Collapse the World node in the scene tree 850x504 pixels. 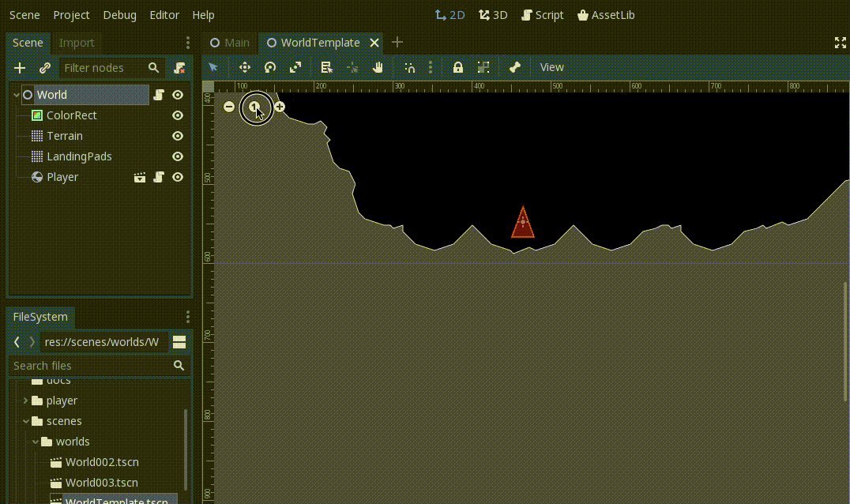(x=16, y=95)
